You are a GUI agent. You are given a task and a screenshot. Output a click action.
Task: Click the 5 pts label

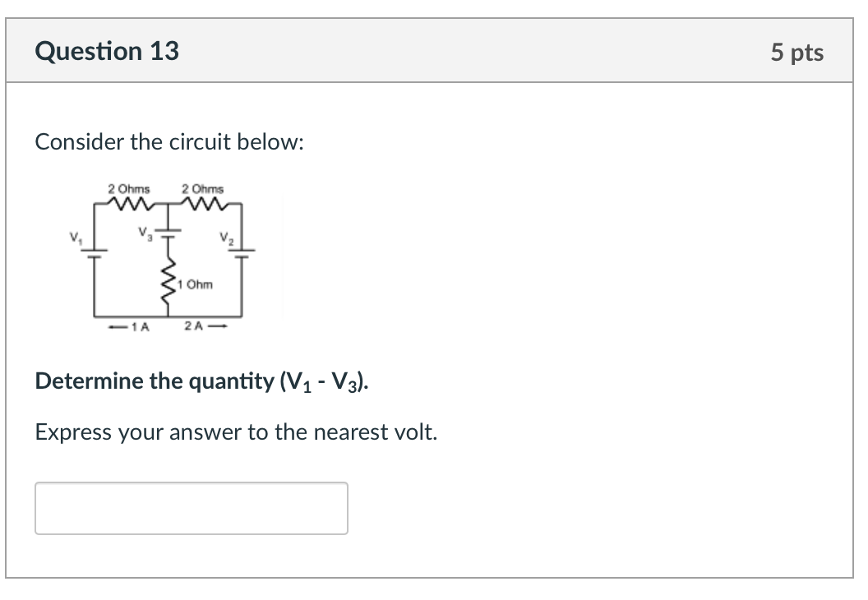[x=799, y=52]
